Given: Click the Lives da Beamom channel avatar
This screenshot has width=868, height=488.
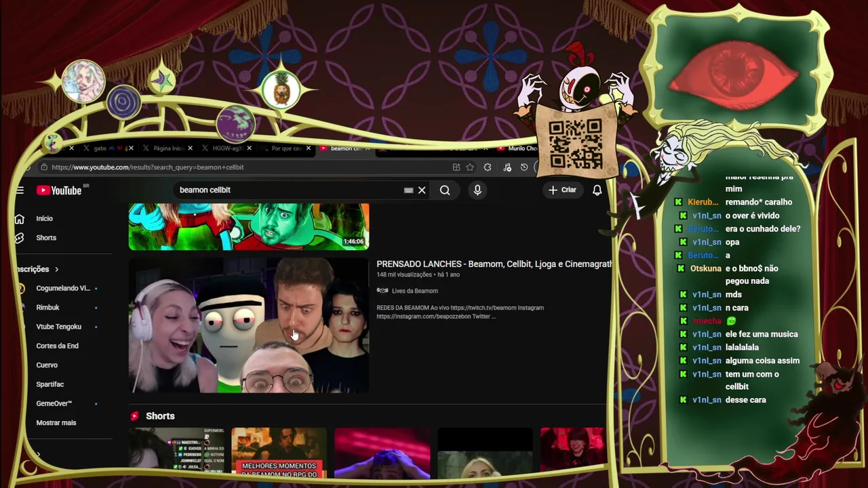Looking at the screenshot, I should [x=382, y=291].
